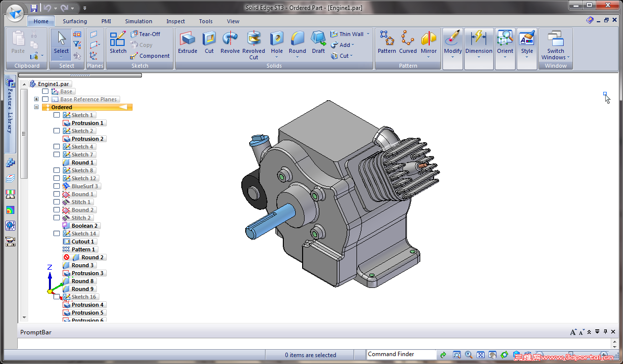Open the View ribbon tab
The width and height of the screenshot is (623, 364).
pyautogui.click(x=233, y=21)
